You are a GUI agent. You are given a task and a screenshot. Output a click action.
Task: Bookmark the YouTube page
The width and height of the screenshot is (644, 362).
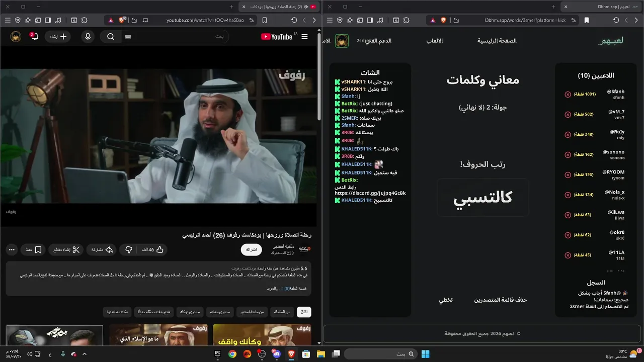point(265,20)
